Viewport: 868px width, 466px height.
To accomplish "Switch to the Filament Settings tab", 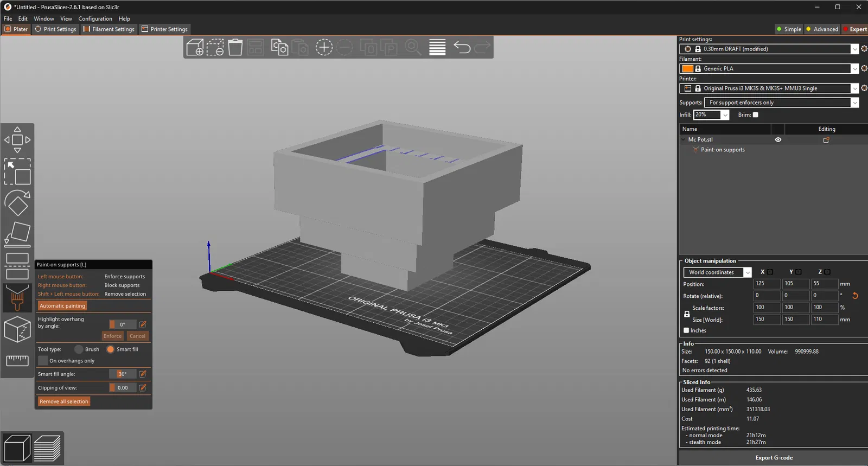I will [108, 29].
